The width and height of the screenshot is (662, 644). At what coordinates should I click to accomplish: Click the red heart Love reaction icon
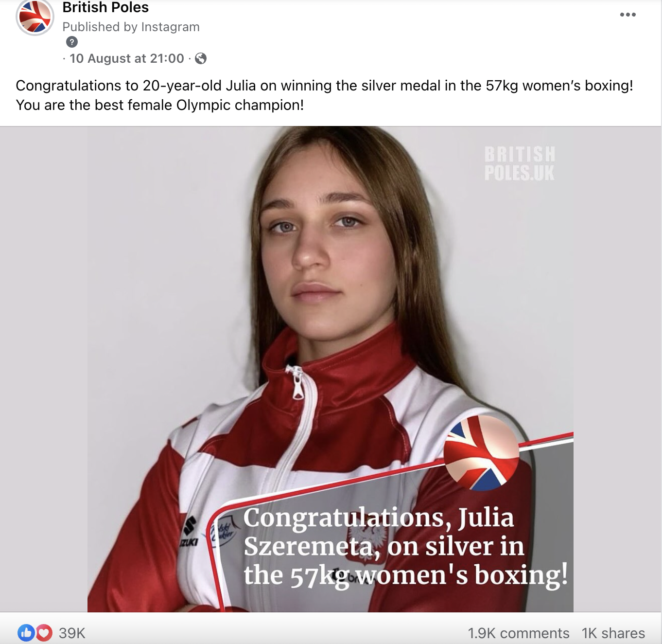(x=44, y=633)
